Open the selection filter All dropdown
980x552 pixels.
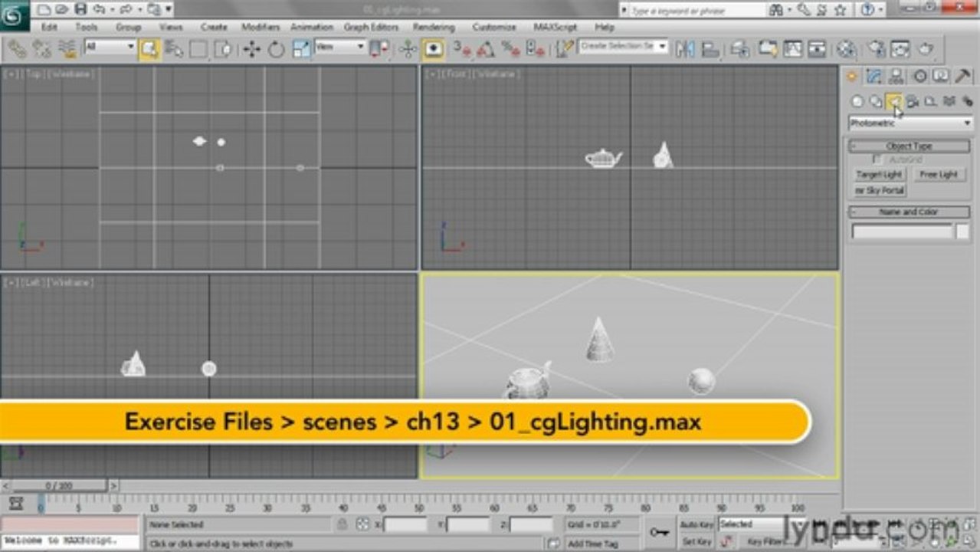click(110, 47)
